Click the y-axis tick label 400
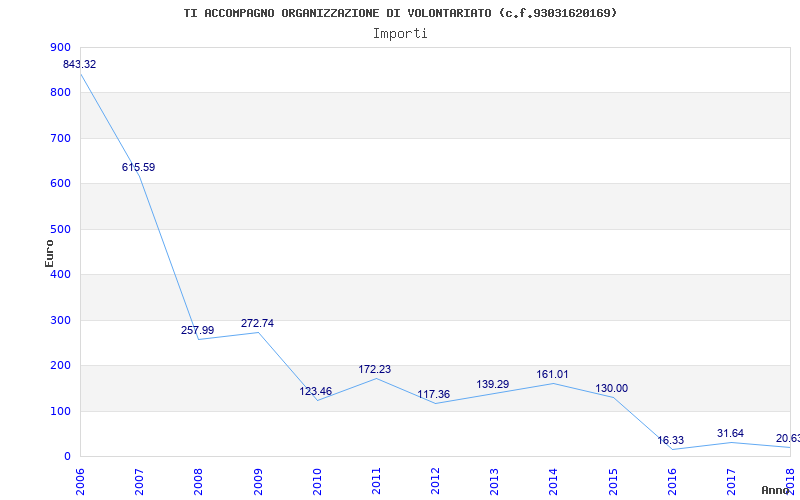Image resolution: width=800 pixels, height=500 pixels. (60, 274)
